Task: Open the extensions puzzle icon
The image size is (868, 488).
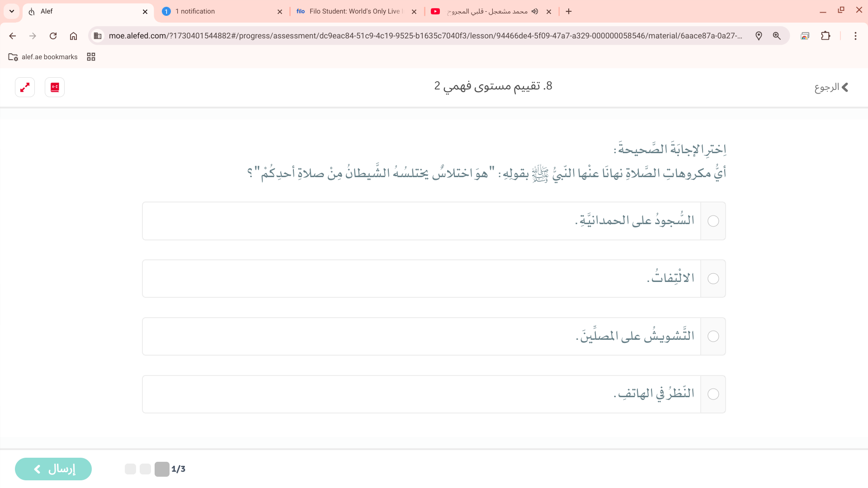Action: (x=826, y=36)
